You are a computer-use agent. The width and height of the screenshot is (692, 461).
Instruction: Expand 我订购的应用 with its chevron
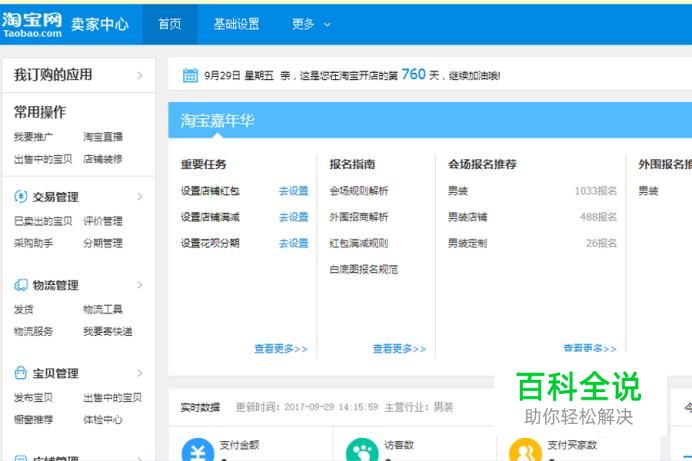coord(139,75)
